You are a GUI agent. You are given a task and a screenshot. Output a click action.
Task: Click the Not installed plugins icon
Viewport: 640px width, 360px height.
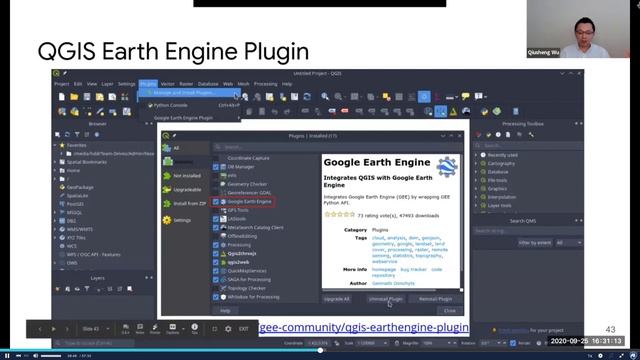tap(167, 176)
